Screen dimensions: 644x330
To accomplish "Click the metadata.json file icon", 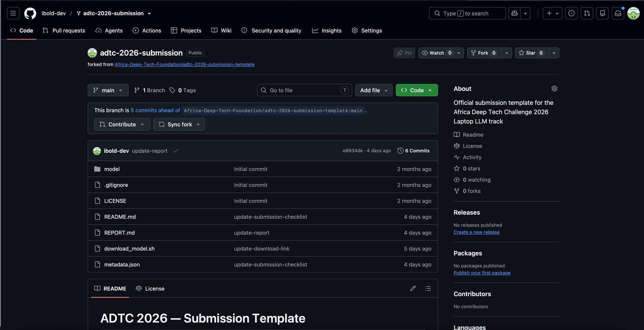I will [x=97, y=265].
